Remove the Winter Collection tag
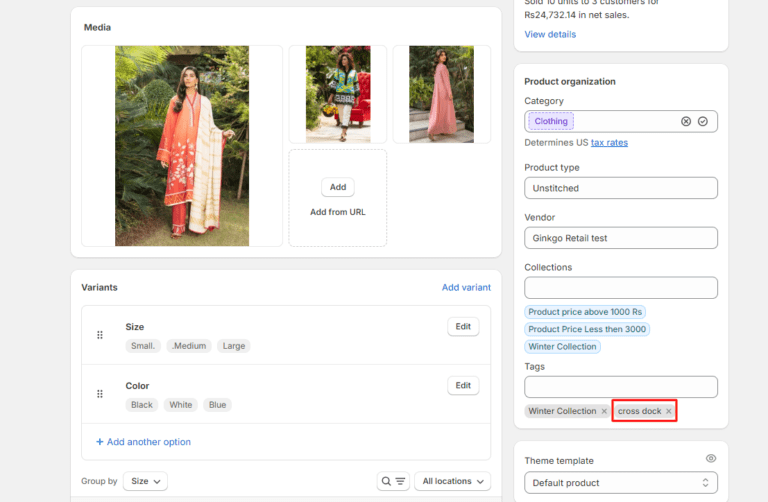 [x=604, y=411]
